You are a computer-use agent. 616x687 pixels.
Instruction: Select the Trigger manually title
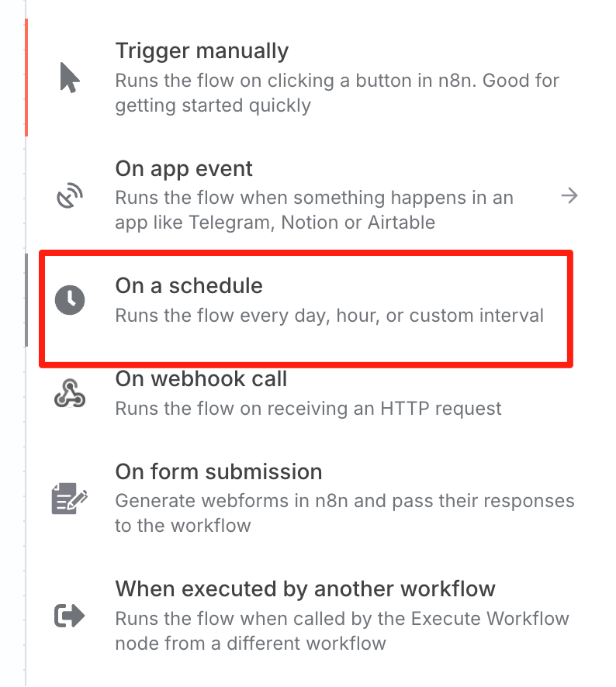point(202,51)
